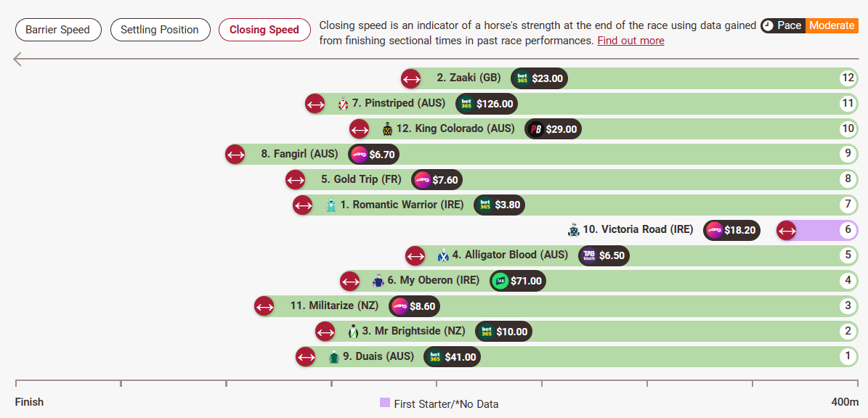Click Victoria Road's jockey silks icon
This screenshot has height=418, width=868.
[574, 230]
